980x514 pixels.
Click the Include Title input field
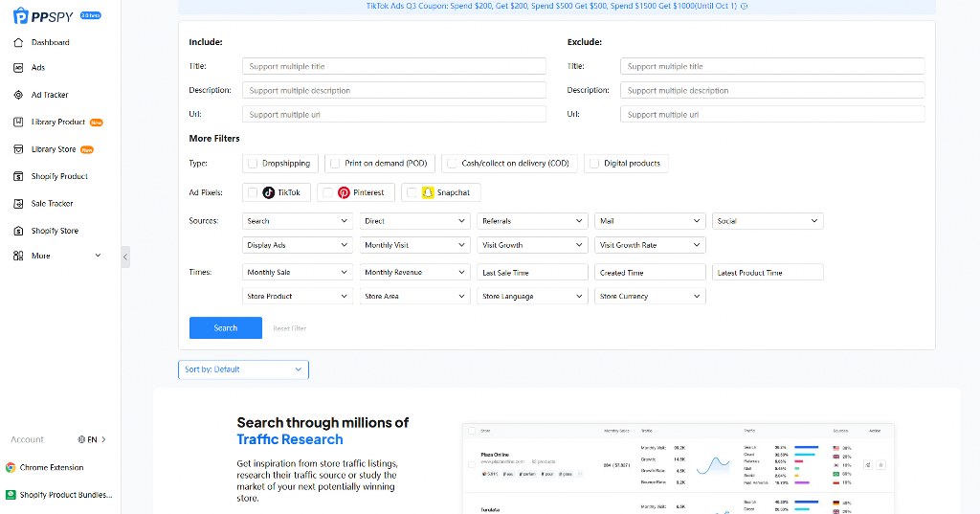393,66
